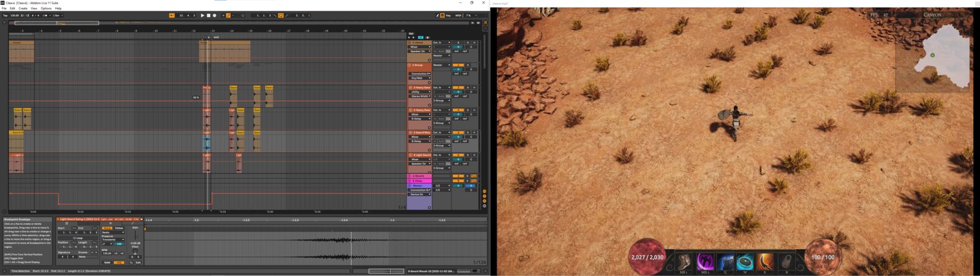The image size is (980, 276).
Task: Toggle the HiQ button in clip view
Action: (119, 263)
